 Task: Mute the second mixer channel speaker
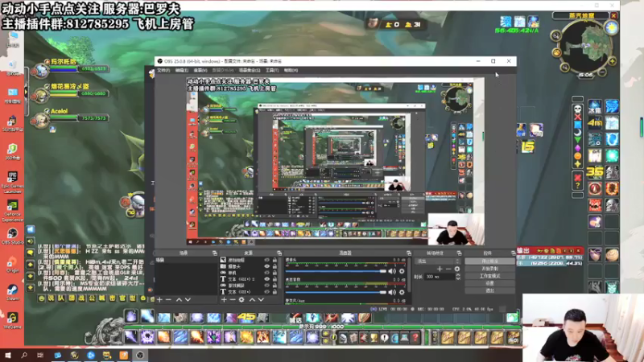click(392, 292)
